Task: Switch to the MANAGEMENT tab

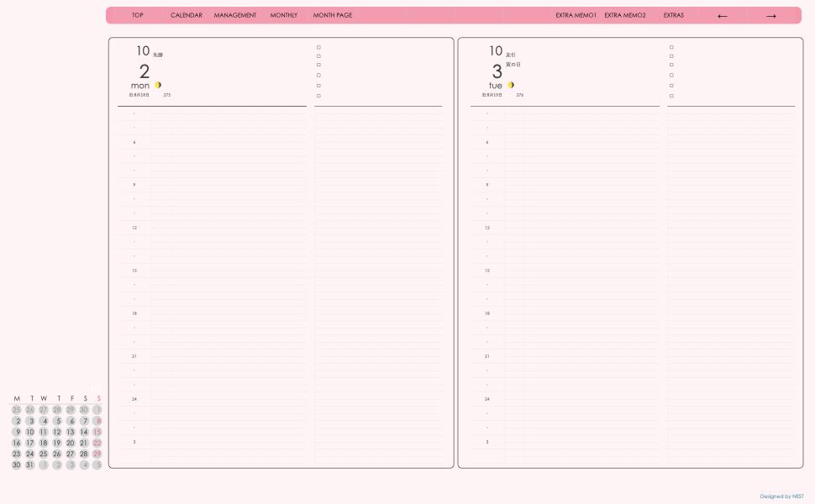Action: [235, 15]
